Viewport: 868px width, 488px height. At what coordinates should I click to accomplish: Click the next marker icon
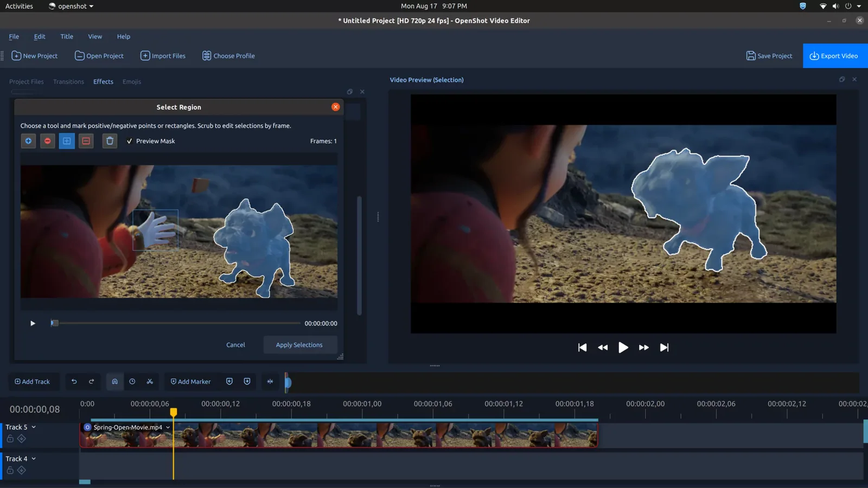[x=247, y=382]
